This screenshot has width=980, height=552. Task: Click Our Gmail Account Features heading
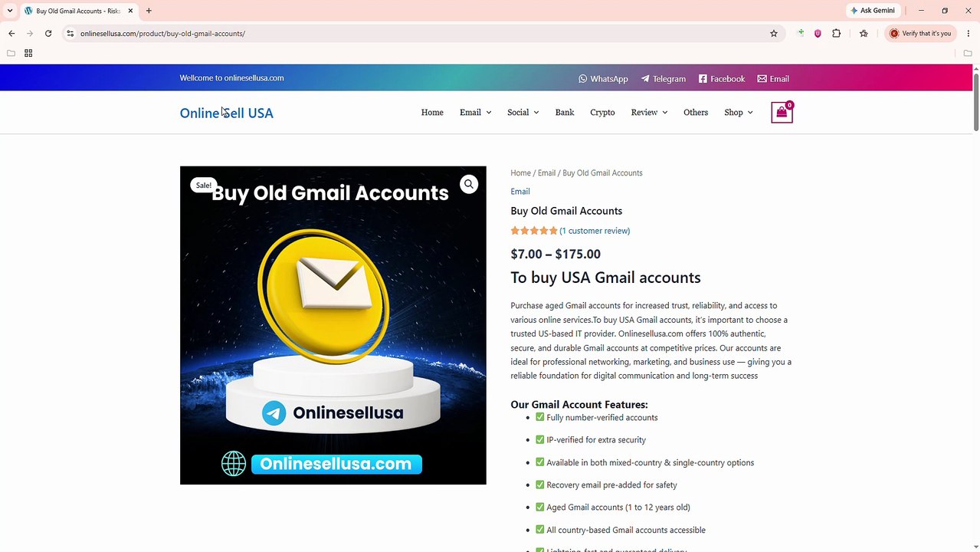pos(579,404)
